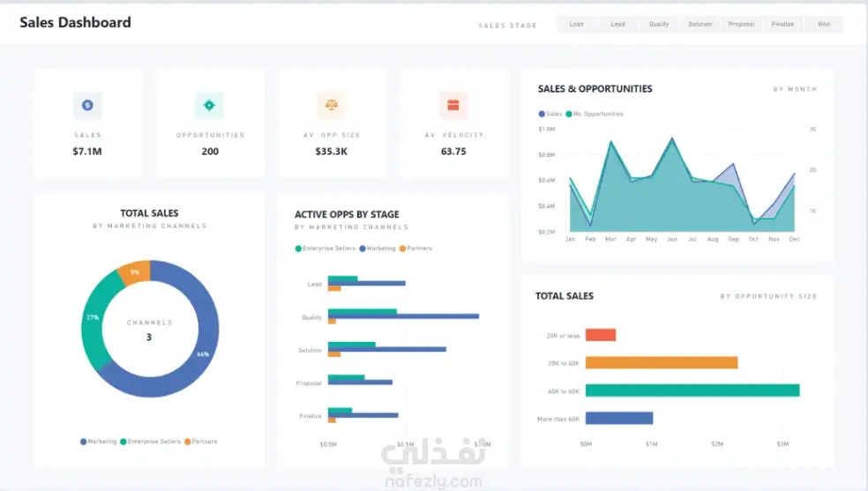Screen dimensions: 868x491
Task: Click the red calendar Av Velocity icon
Action: 453,105
